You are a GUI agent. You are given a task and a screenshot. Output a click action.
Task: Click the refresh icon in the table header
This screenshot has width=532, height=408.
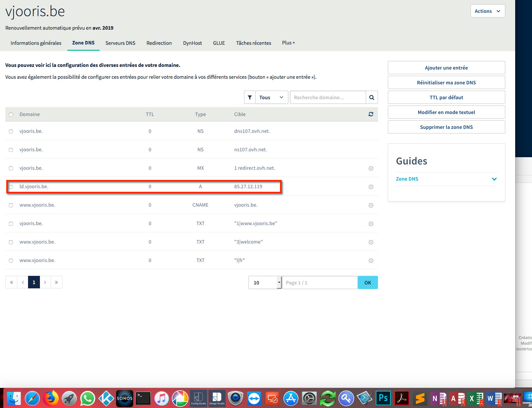click(x=371, y=114)
